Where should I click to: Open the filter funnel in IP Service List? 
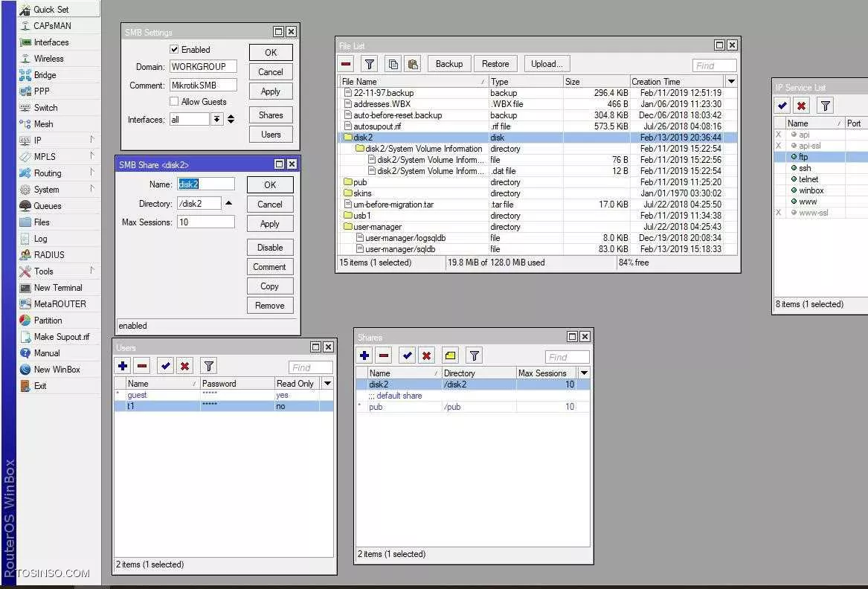tap(826, 105)
